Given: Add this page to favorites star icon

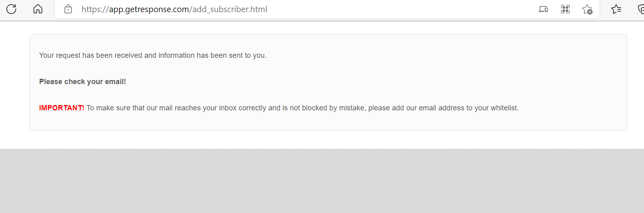Looking at the screenshot, I should (587, 9).
